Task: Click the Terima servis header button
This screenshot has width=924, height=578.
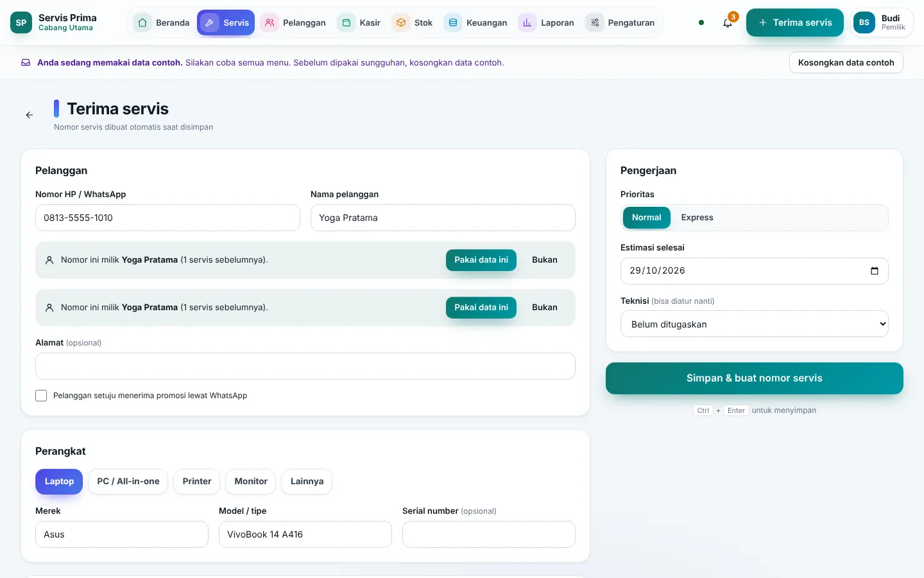Action: [795, 22]
